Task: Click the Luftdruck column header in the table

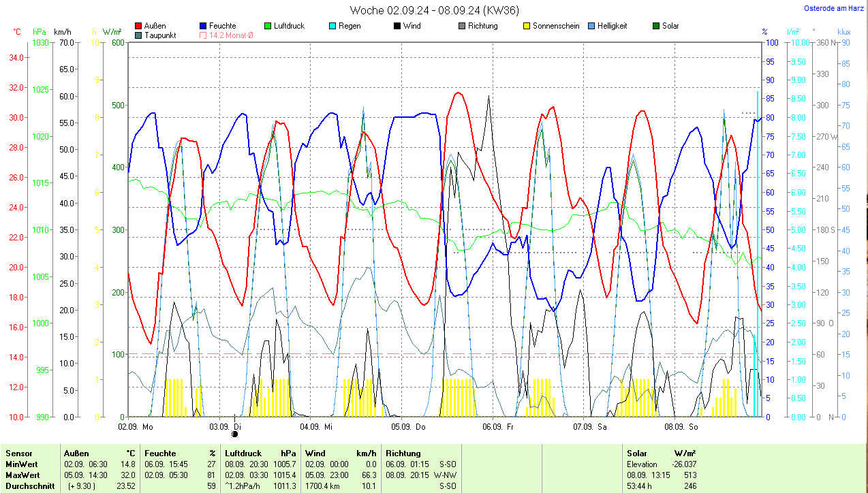Action: click(243, 454)
